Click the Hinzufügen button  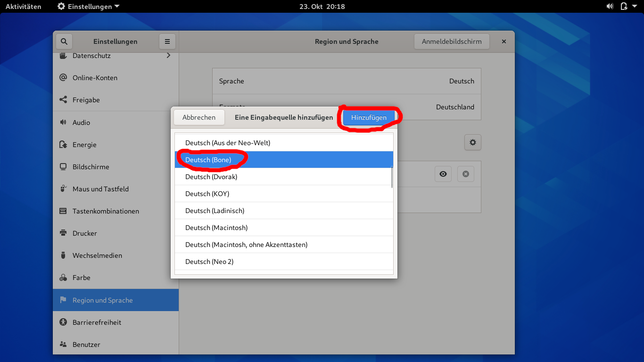(x=369, y=117)
